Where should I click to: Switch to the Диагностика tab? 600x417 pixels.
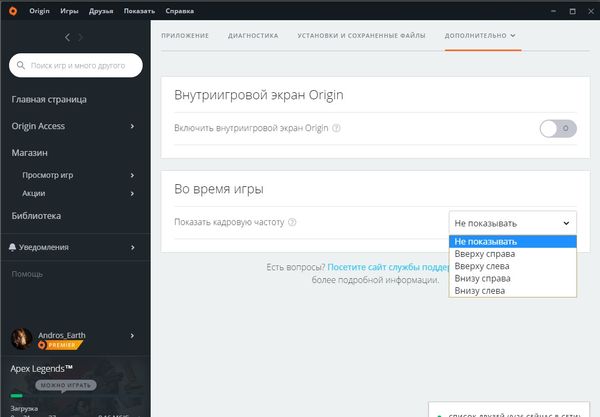click(x=253, y=36)
